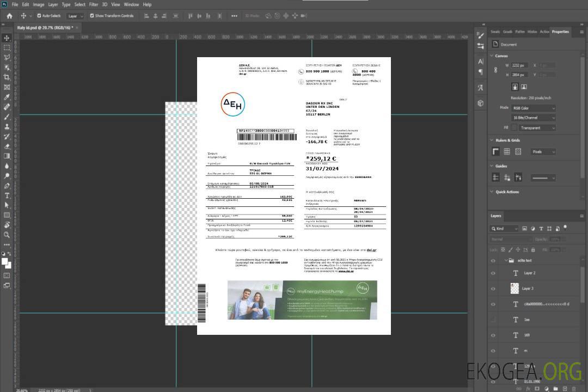Open the Pixels ruler units dropdown
This screenshot has height=392, width=588.
click(543, 151)
